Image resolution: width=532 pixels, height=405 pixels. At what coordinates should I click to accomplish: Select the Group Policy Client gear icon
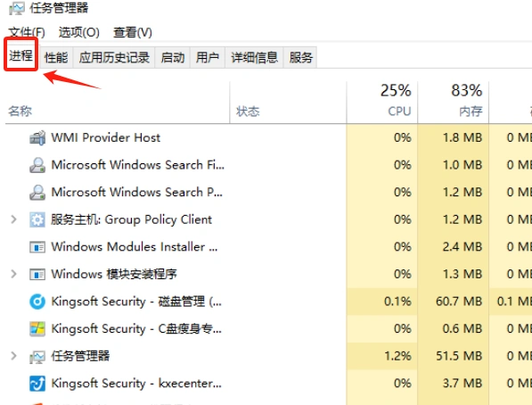pos(37,219)
